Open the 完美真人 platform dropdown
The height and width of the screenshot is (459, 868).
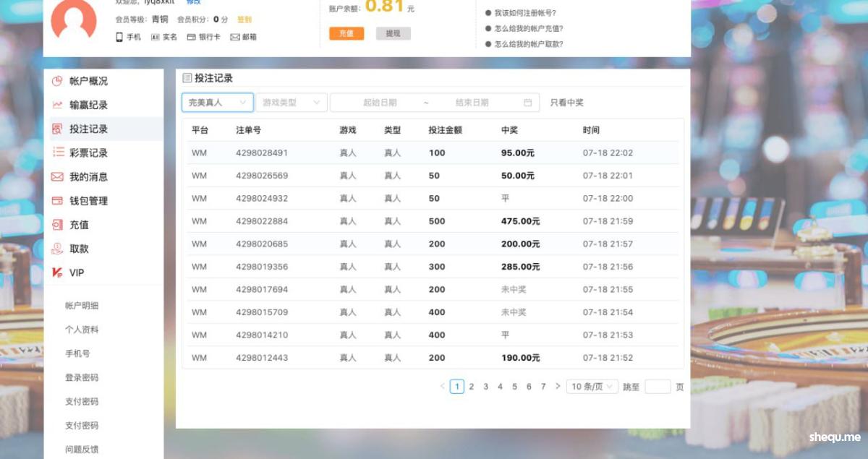pos(217,103)
